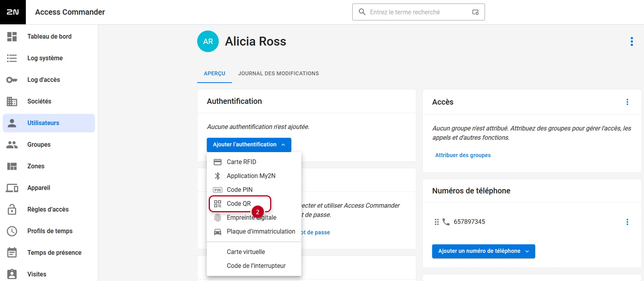Open the Temps de présence calendar icon
The height and width of the screenshot is (281, 644).
point(12,252)
